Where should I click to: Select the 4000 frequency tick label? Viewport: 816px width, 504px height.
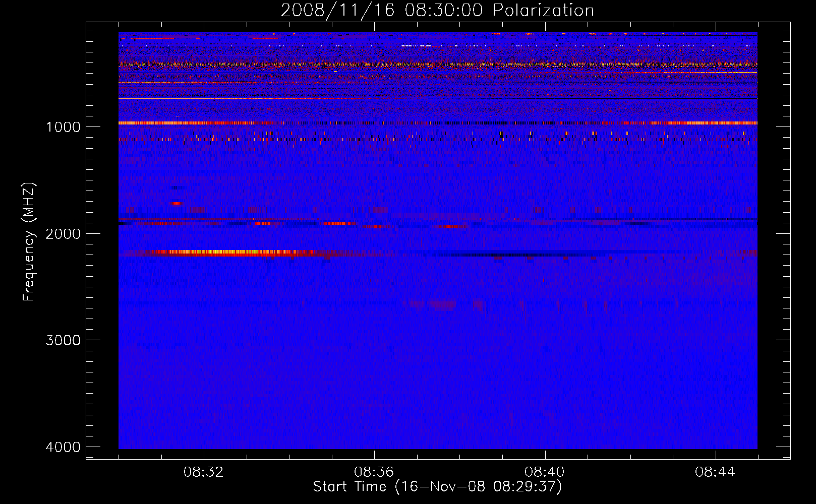click(x=63, y=447)
